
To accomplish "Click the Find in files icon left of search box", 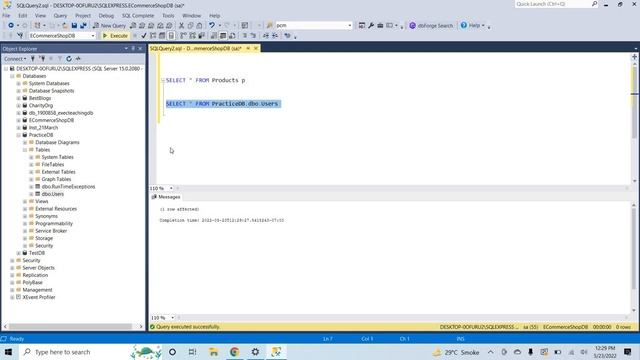I will 269,25.
